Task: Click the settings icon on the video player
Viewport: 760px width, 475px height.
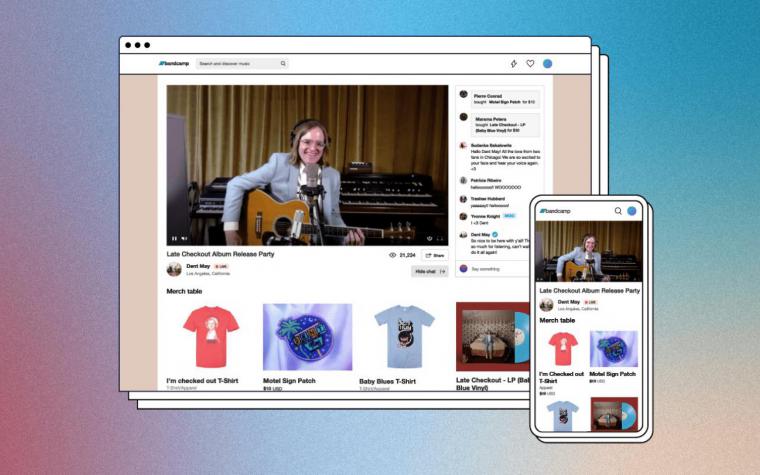Action: coord(429,238)
